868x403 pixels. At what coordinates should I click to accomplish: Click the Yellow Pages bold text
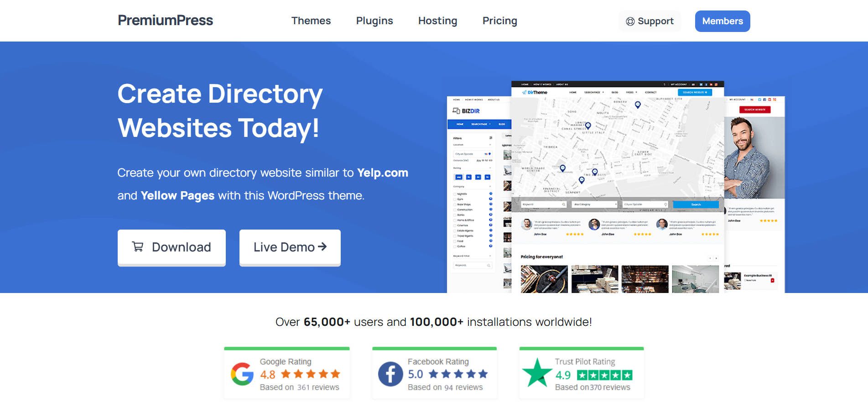(x=177, y=196)
